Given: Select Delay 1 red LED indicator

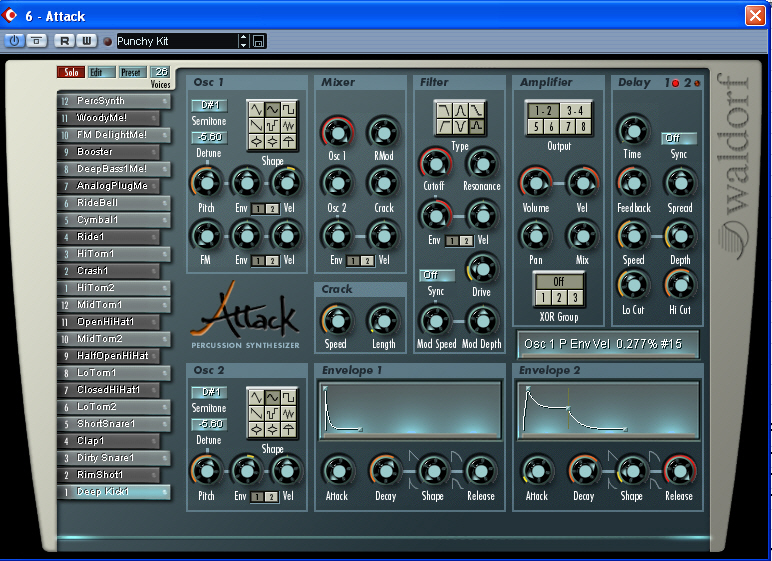Looking at the screenshot, I should coord(676,83).
